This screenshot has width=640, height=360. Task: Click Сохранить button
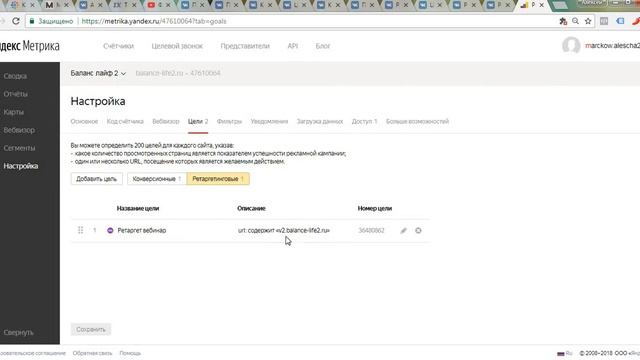tap(91, 329)
